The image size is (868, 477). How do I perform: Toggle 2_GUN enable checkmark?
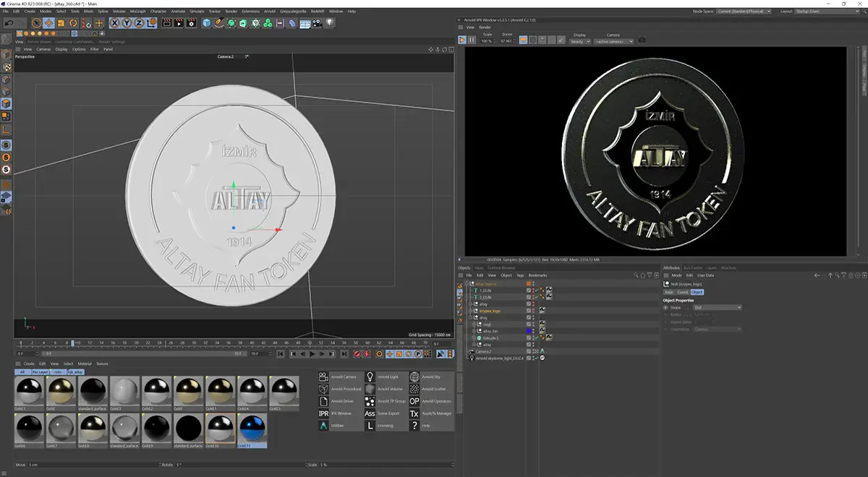pyautogui.click(x=537, y=297)
